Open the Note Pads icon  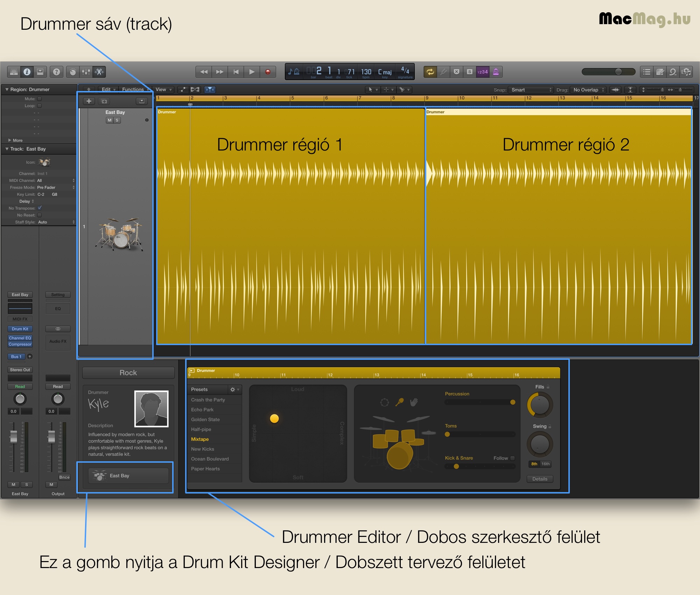coord(660,72)
